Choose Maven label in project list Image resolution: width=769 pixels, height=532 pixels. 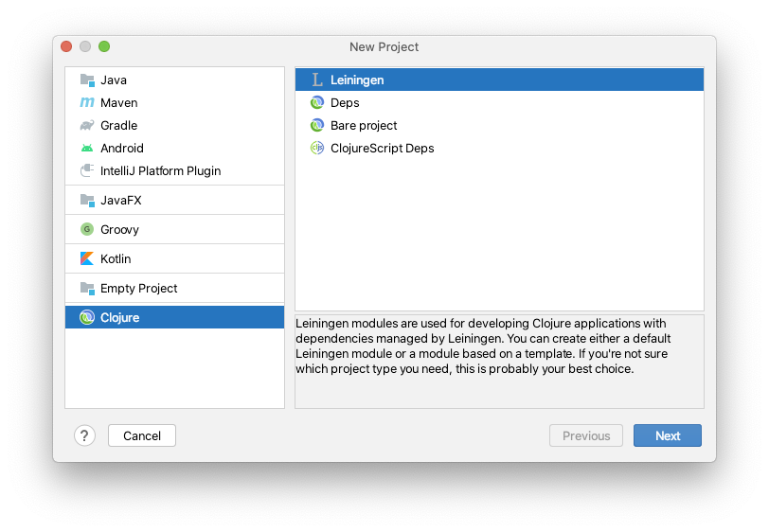coord(118,102)
